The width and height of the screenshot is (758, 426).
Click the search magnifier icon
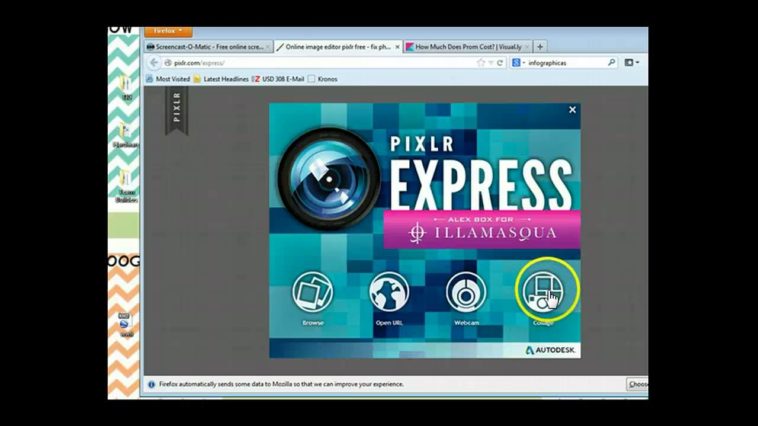tap(611, 62)
